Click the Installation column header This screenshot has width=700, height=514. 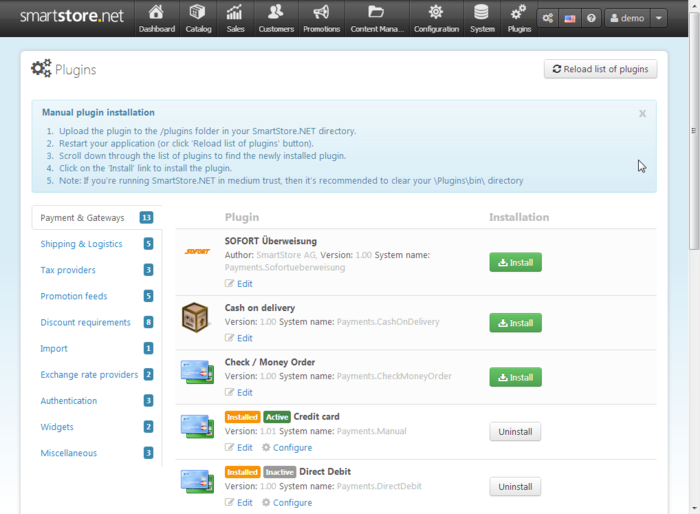click(x=519, y=217)
